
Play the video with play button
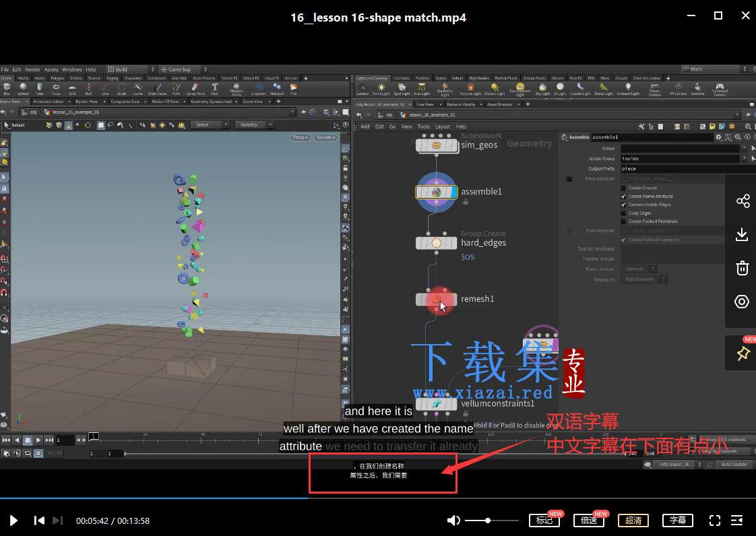tap(13, 521)
